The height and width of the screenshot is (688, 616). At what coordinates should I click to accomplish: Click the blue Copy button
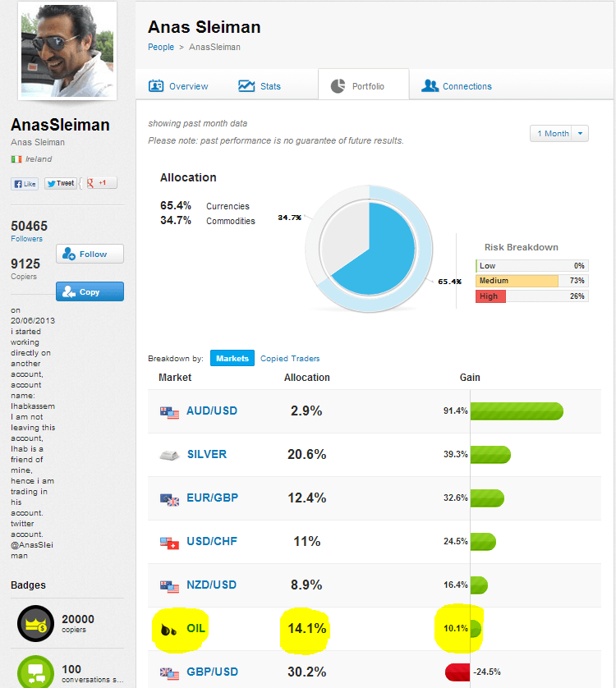[90, 291]
